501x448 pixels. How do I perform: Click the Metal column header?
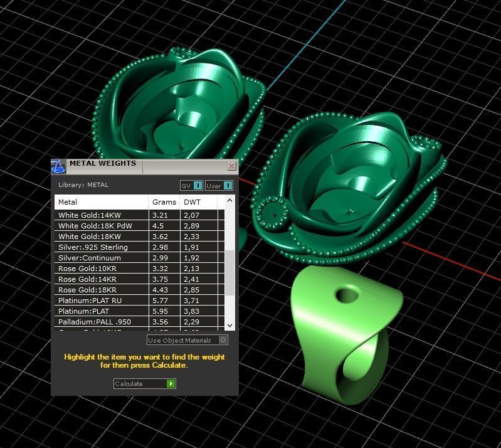[102, 202]
